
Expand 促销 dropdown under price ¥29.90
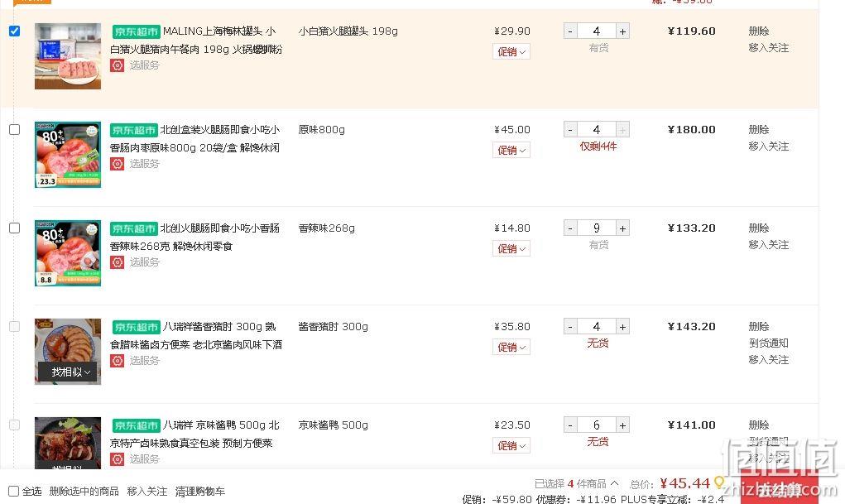pos(511,52)
